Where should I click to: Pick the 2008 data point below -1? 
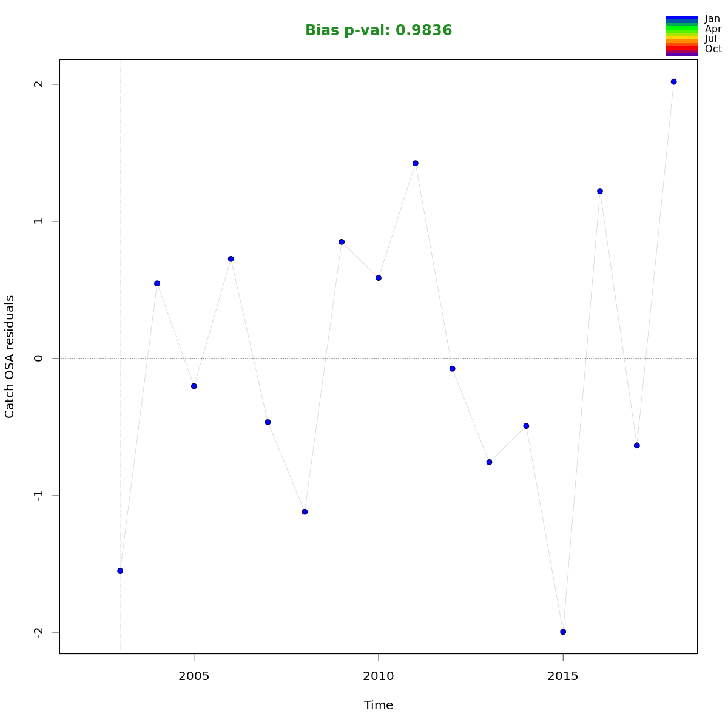coord(305,512)
